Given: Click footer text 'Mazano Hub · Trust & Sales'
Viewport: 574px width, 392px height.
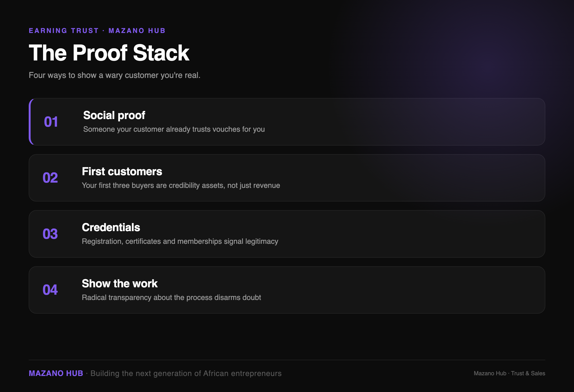Looking at the screenshot, I should [509, 373].
